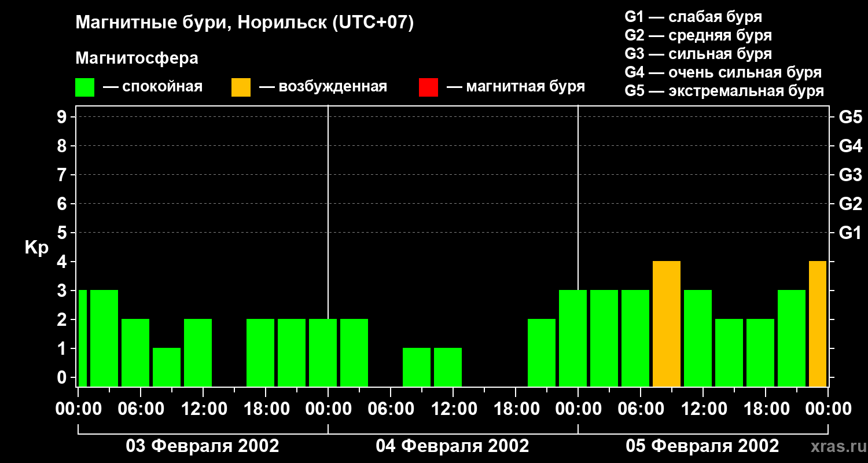Click the orange bar between 06:00 and 12:00 on 05 Февраля
868x463 pixels.
667,324
